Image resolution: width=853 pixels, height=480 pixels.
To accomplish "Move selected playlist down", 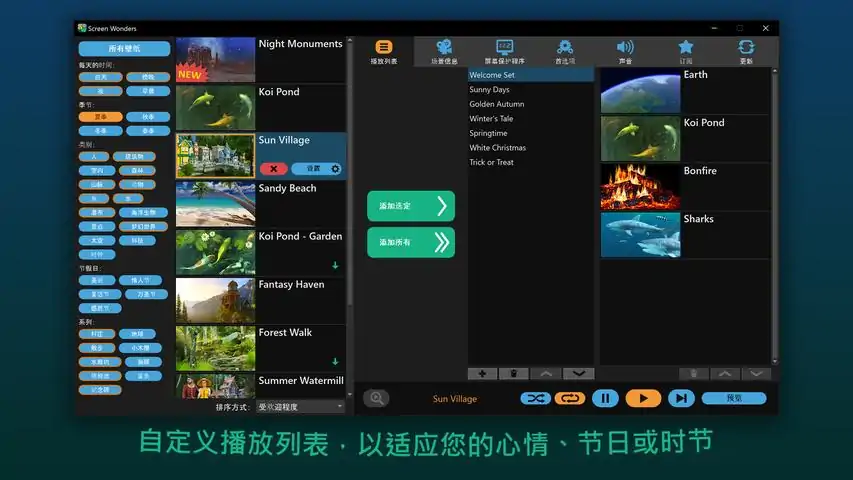I will (579, 374).
